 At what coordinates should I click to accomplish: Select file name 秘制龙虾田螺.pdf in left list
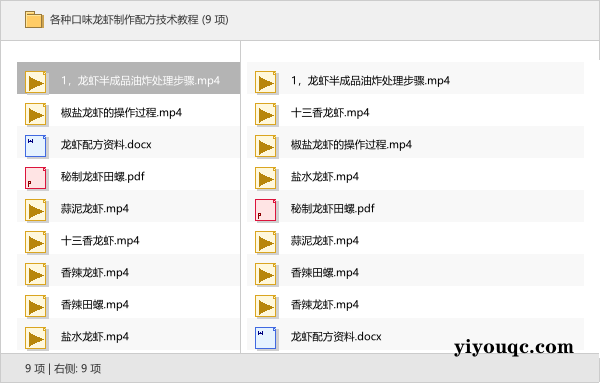pos(103,177)
